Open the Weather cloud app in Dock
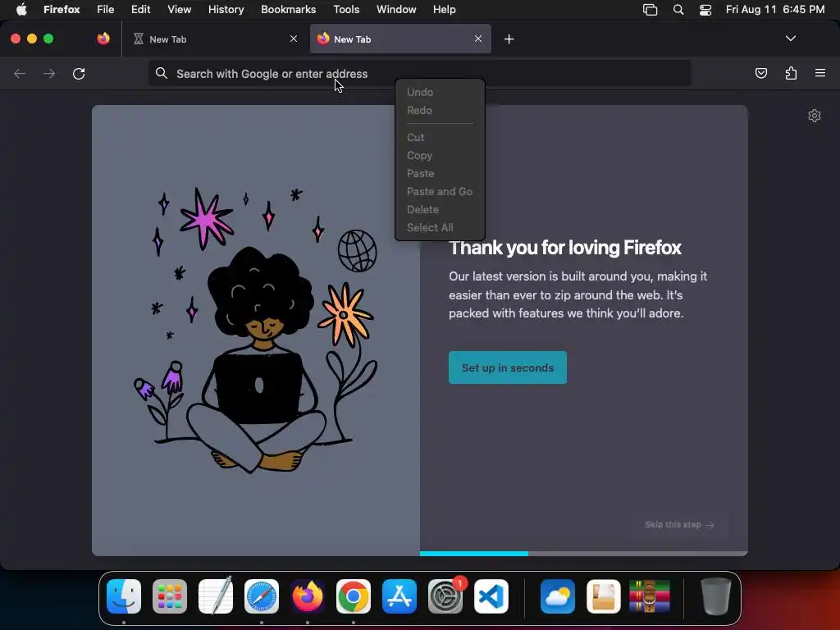 [x=558, y=596]
